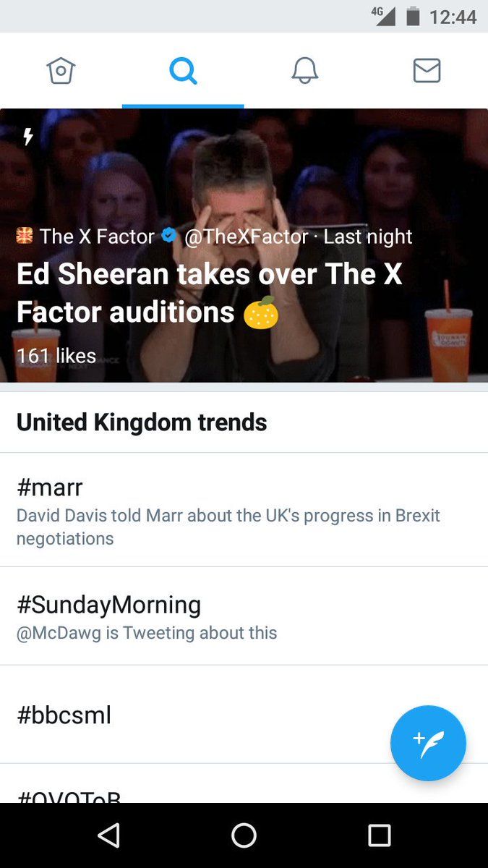Tap the 161 likes count

56,356
